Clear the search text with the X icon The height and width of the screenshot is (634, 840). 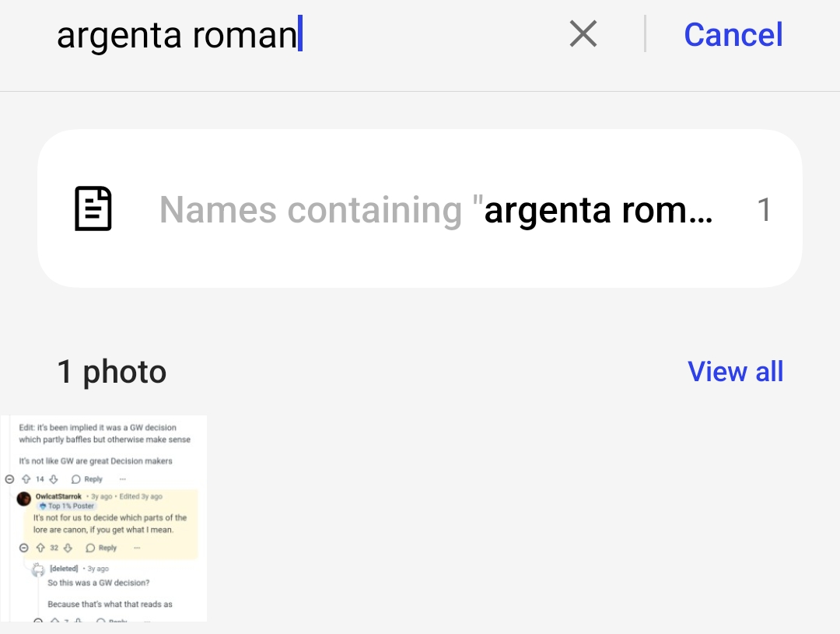click(x=583, y=33)
